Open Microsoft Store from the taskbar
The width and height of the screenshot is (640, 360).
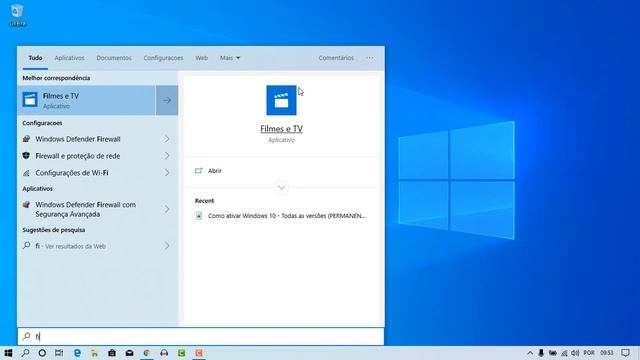[x=112, y=353]
